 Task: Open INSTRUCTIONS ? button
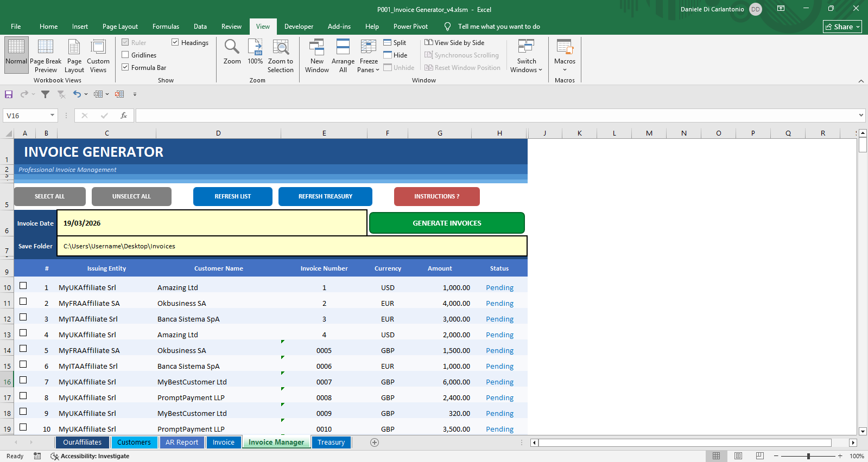point(436,196)
